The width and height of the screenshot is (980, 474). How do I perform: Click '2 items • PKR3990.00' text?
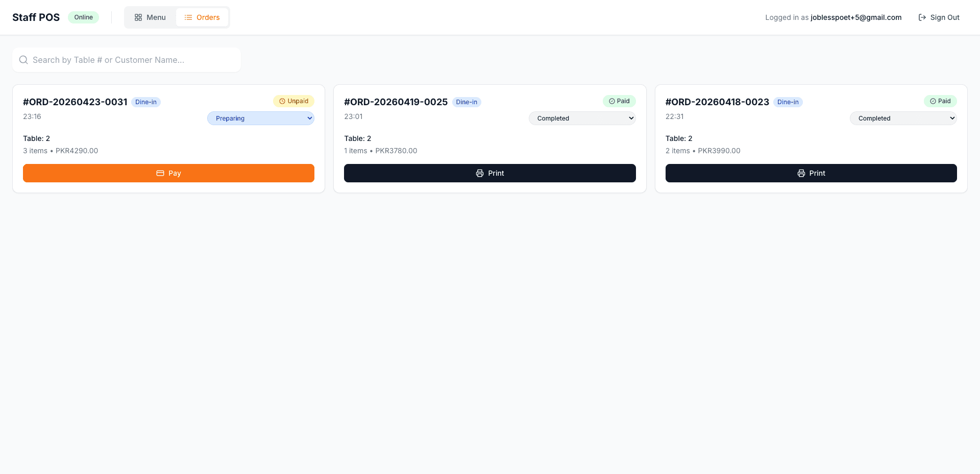(703, 151)
